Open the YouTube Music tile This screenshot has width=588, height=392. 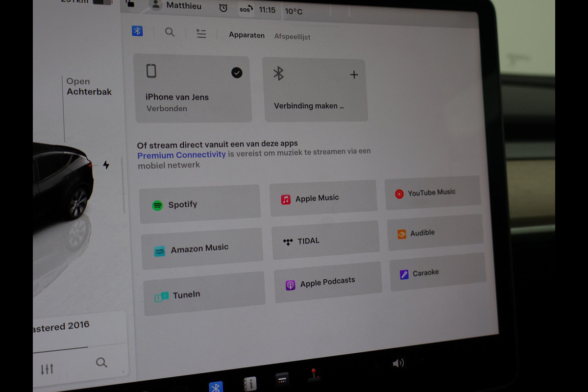tap(432, 193)
